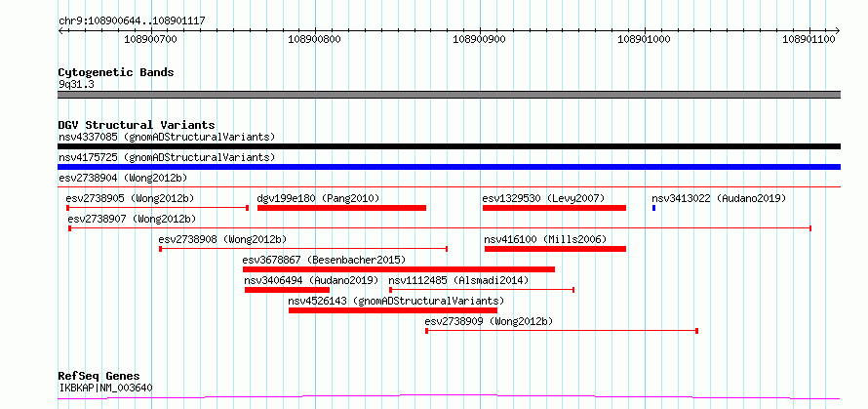The height and width of the screenshot is (409, 868).
Task: Open the nsv416100 (Mills2006) label
Action: click(x=546, y=239)
